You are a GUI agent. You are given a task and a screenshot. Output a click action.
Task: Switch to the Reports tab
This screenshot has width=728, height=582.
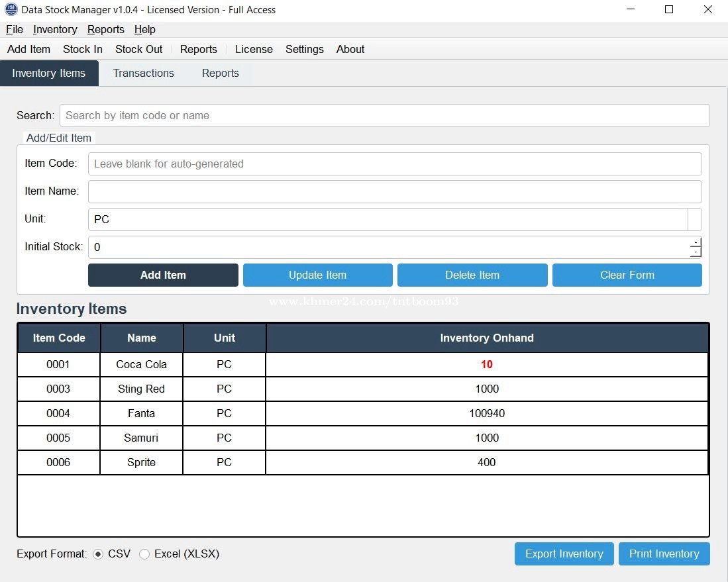[x=220, y=73]
